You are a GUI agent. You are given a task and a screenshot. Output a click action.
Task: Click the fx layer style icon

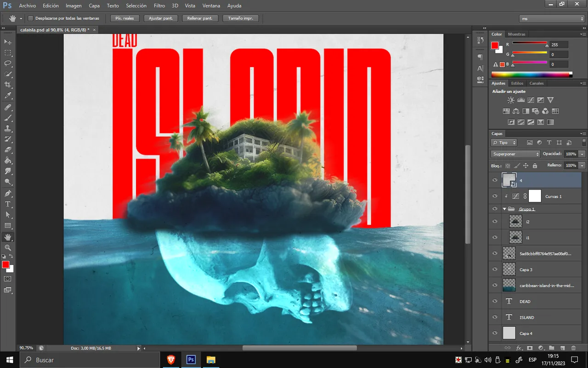point(519,348)
